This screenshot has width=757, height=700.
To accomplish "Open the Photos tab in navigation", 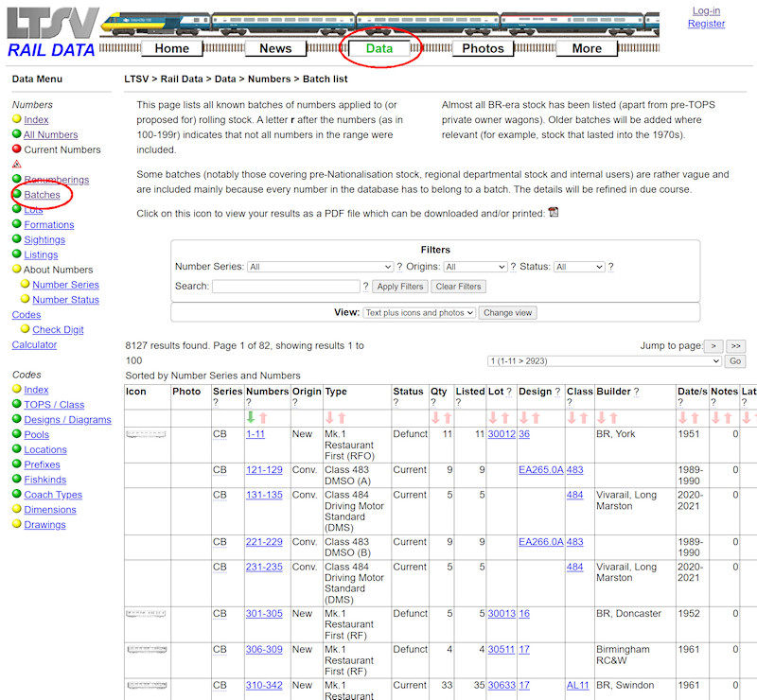I will tap(483, 48).
